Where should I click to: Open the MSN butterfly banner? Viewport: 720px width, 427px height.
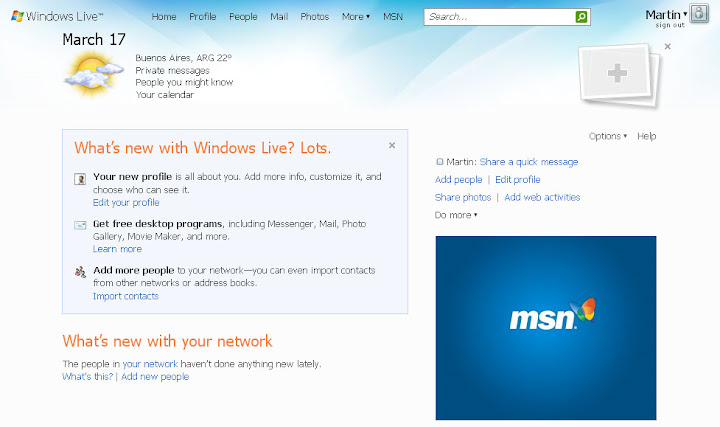pyautogui.click(x=546, y=328)
